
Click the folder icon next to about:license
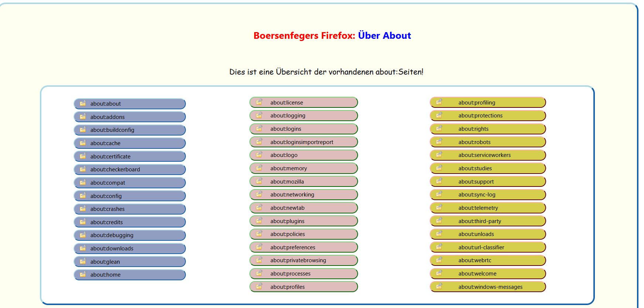[259, 102]
